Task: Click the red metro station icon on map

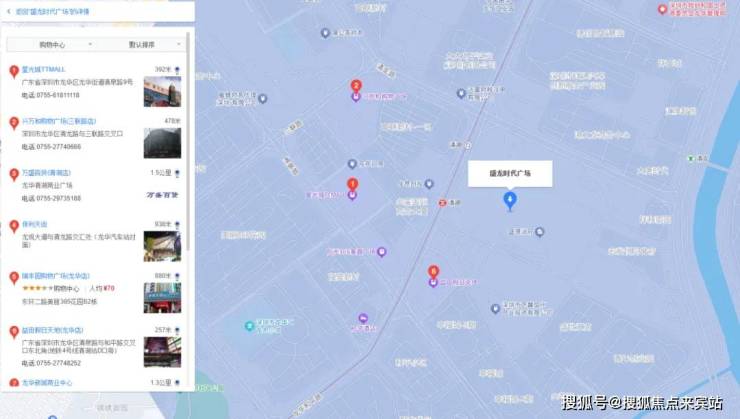Action: (442, 203)
